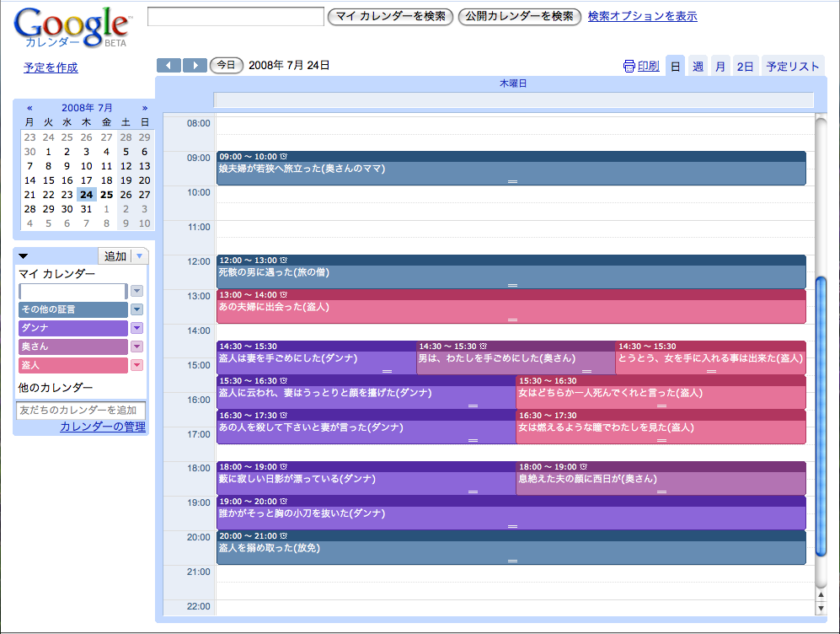Switch to day view tab 日
Viewport: 840px width, 634px height.
676,67
